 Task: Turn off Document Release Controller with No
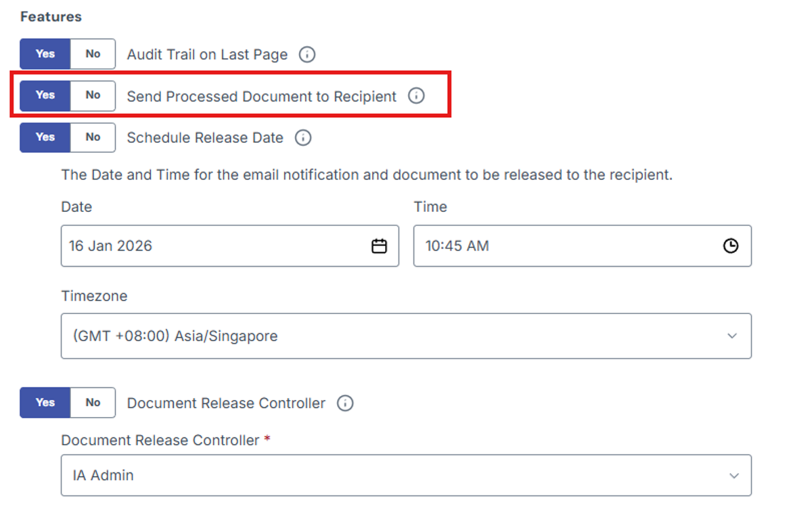[x=93, y=403]
